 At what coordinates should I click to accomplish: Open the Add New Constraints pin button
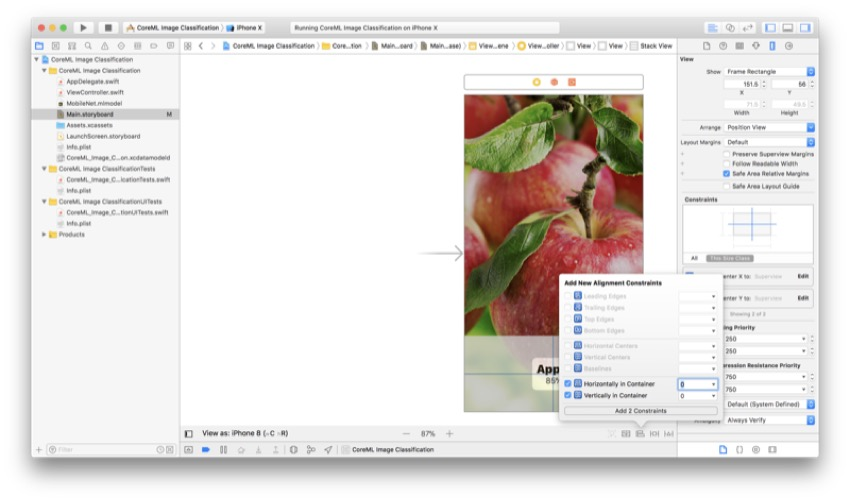(x=654, y=434)
